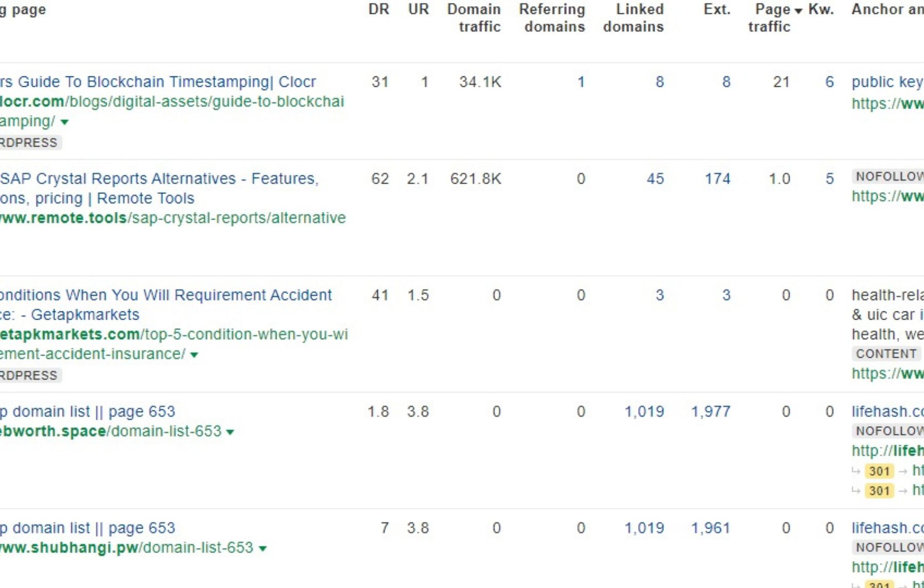Click the second 301 redirect badge for webworth.space

[879, 491]
